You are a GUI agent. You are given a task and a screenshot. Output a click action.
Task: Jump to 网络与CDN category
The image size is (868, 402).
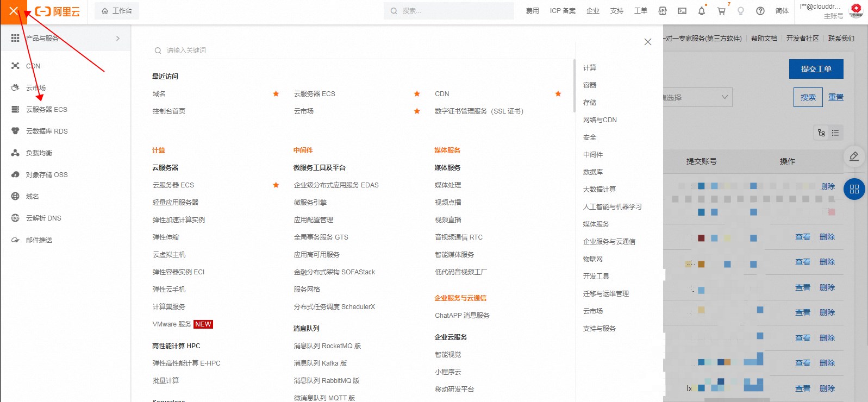tap(600, 120)
